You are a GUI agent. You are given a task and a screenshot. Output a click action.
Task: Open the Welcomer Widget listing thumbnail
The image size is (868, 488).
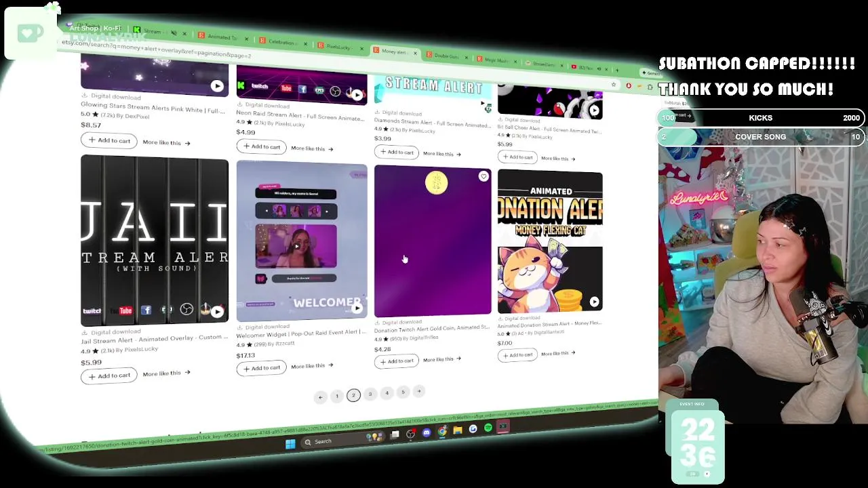(302, 241)
